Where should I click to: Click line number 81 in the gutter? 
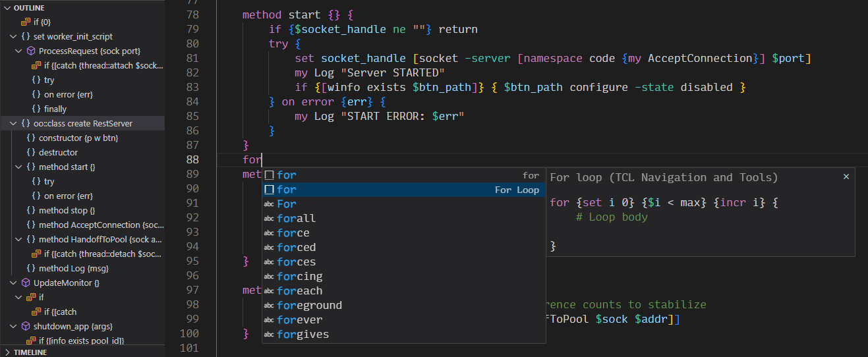(192, 58)
